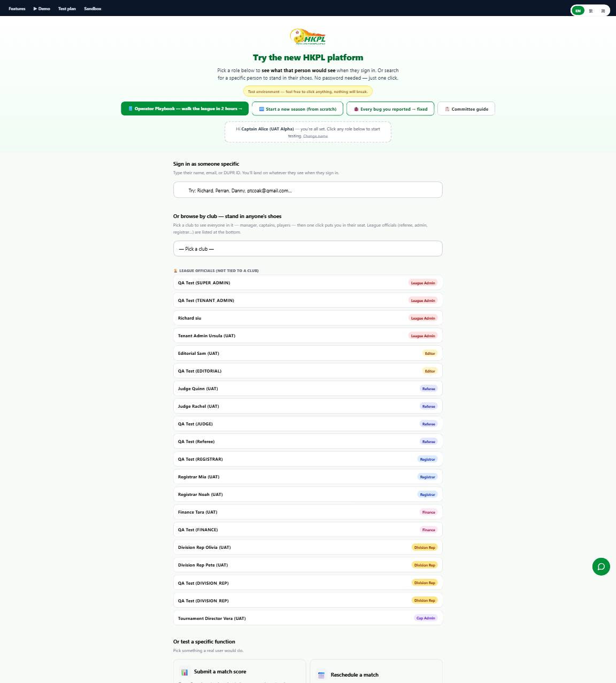Select QA Test (FINANCE)
Screen dimensions: 616x683
click(307, 530)
